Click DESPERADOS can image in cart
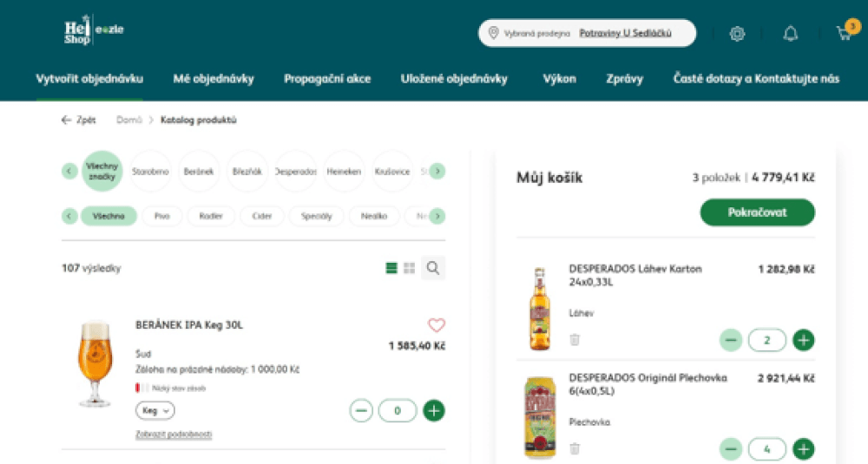 540,418
